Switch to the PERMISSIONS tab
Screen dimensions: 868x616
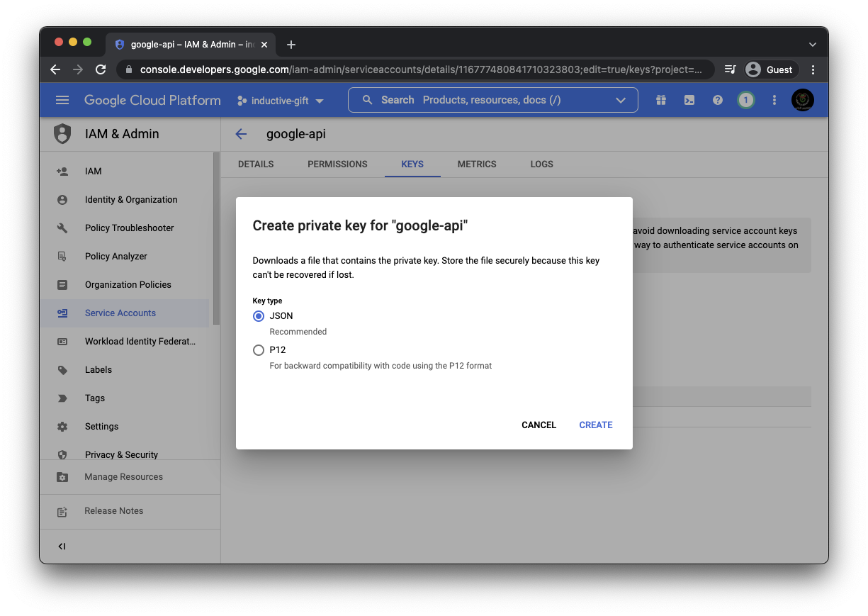point(337,164)
